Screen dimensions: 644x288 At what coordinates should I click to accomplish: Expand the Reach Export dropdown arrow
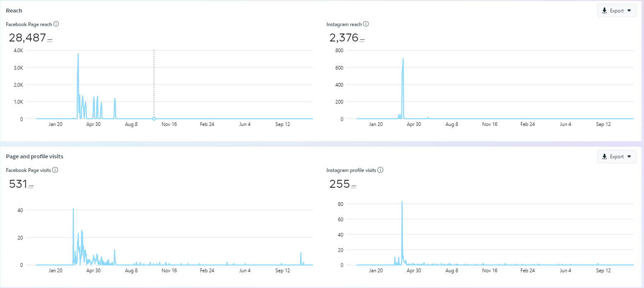pyautogui.click(x=629, y=11)
